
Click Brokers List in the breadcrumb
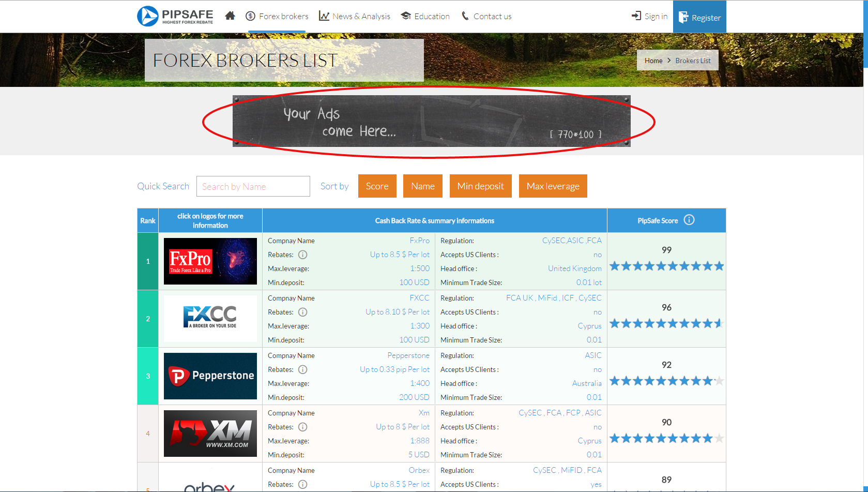(x=693, y=61)
